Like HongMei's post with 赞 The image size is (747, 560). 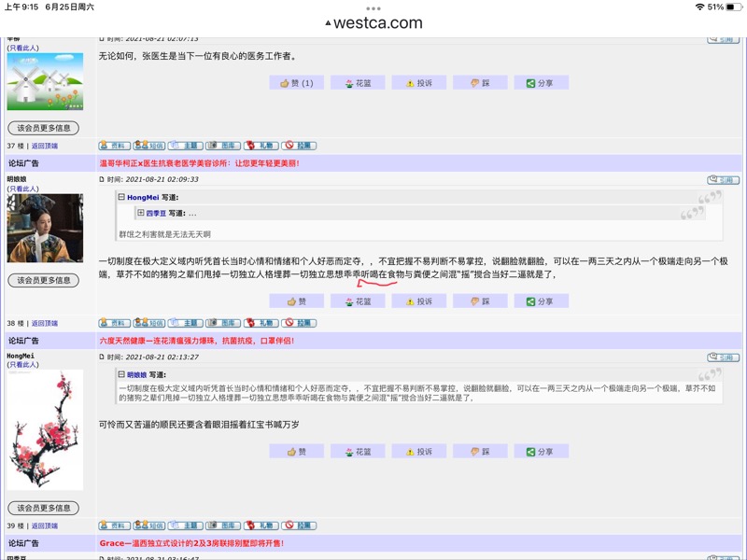296,452
